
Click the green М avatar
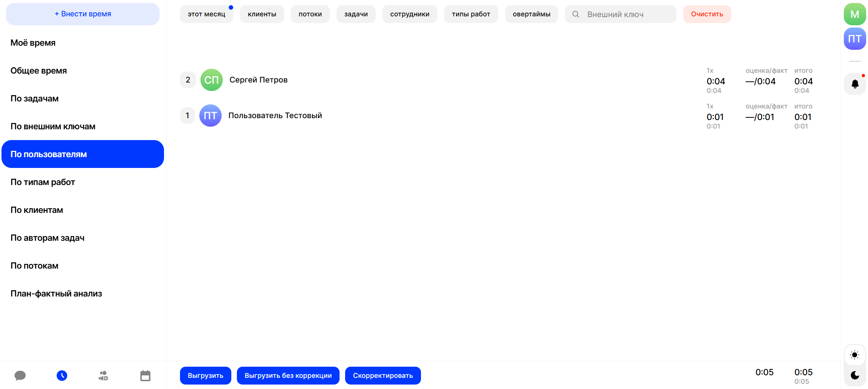855,14
